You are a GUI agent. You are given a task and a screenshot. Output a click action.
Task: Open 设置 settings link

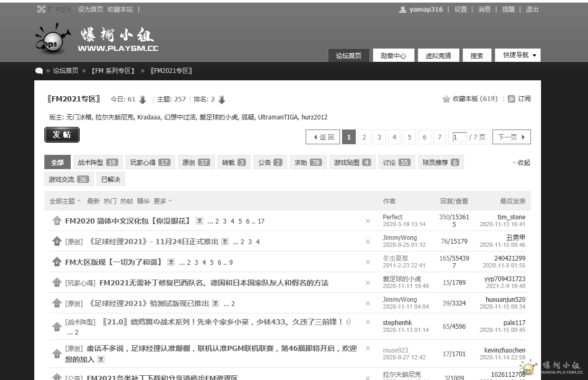pyautogui.click(x=460, y=10)
